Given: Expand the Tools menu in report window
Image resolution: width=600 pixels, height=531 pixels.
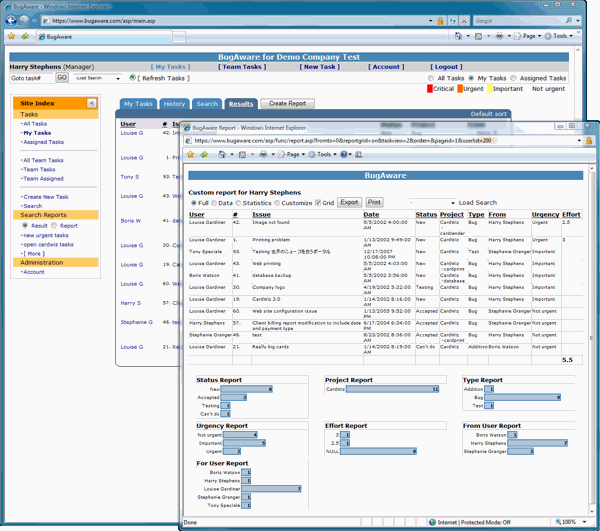Looking at the screenshot, I should (x=323, y=155).
